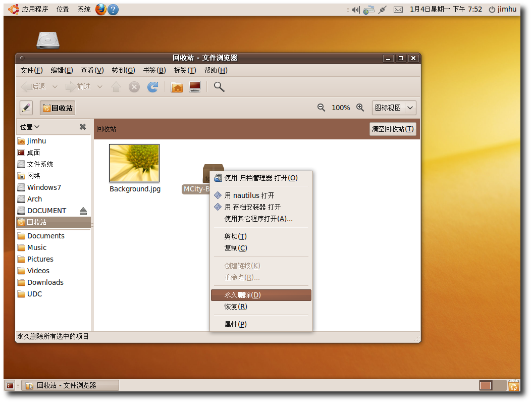Choose 复制(C) in context menu
This screenshot has height=403, width=532.
(261, 248)
